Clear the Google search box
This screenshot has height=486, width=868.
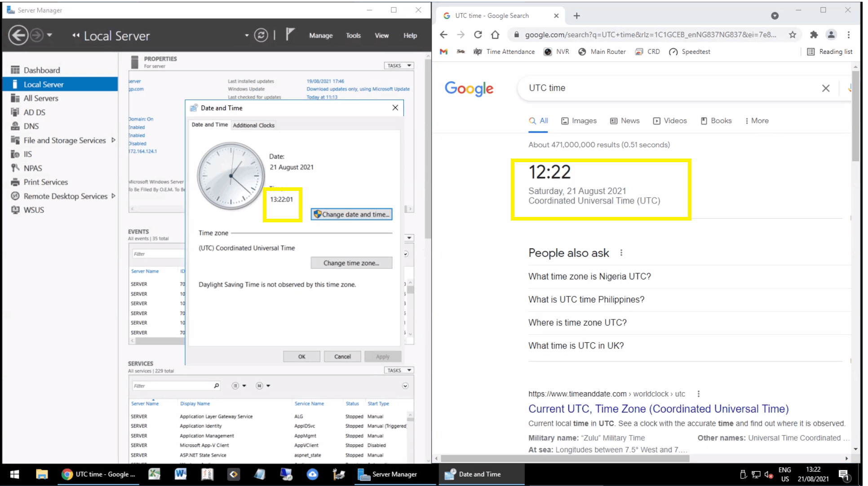coord(826,88)
